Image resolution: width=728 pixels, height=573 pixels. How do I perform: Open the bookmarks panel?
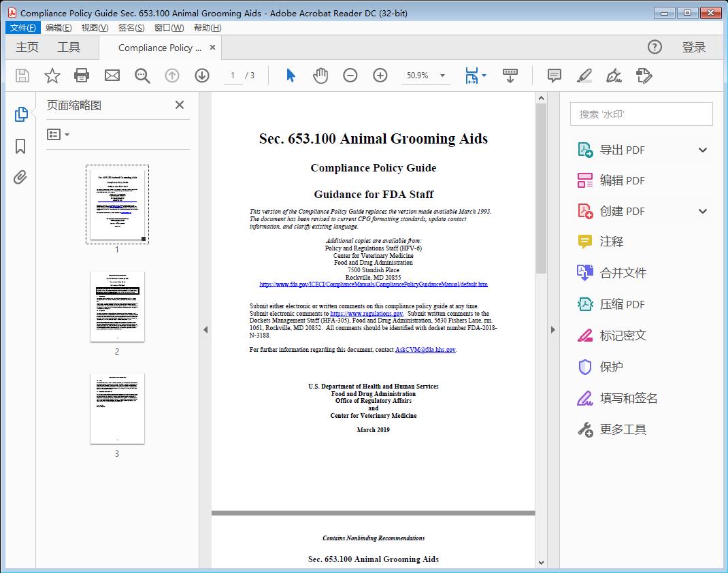(20, 146)
